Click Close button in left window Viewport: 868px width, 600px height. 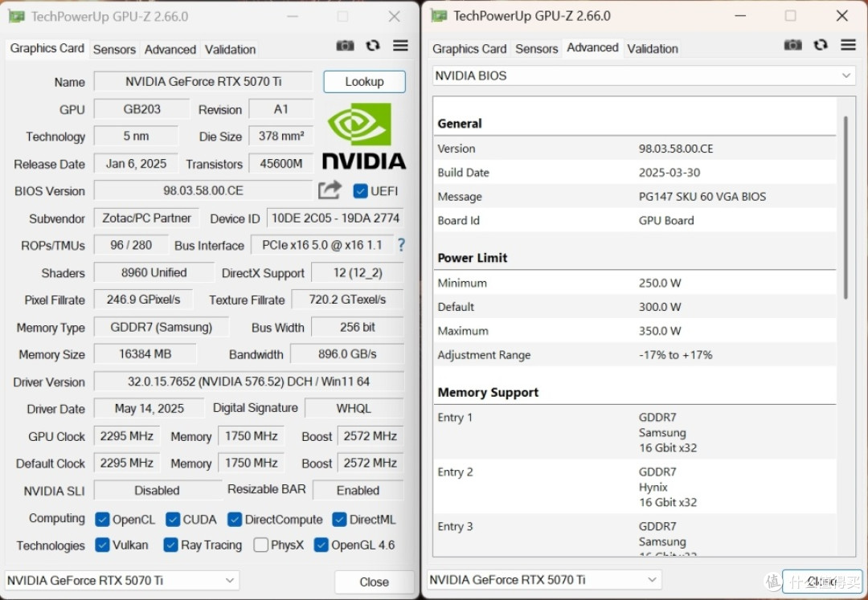375,582
